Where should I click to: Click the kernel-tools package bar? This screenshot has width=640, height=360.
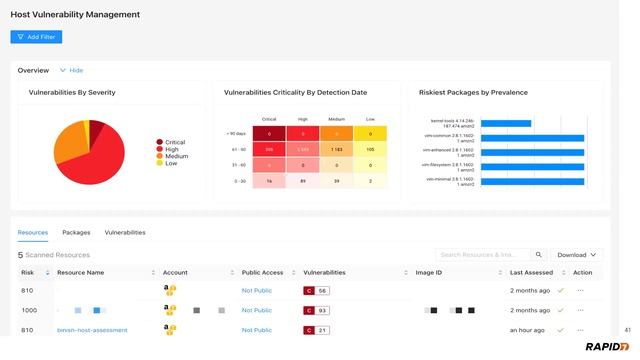pyautogui.click(x=506, y=123)
